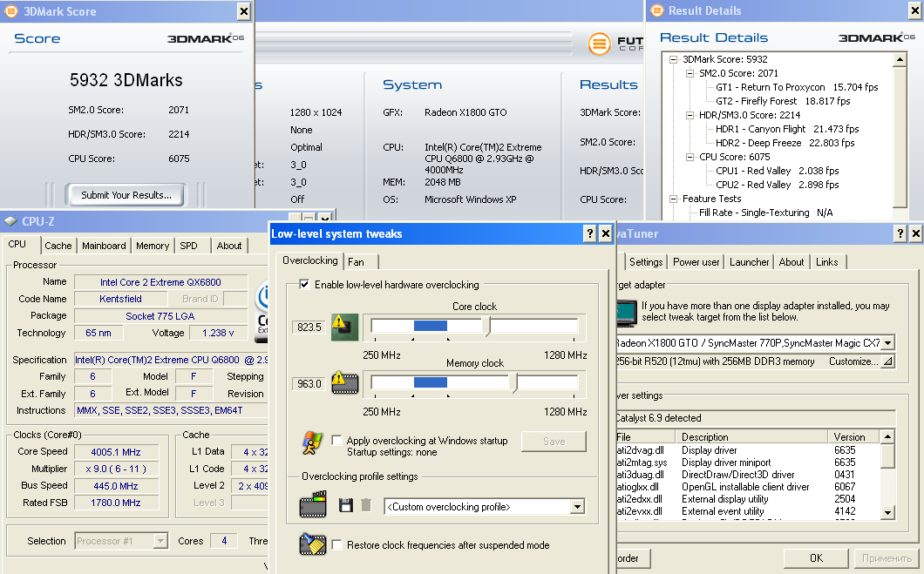Click the Futuremark logo icon
This screenshot has height=574, width=924.
click(x=600, y=44)
